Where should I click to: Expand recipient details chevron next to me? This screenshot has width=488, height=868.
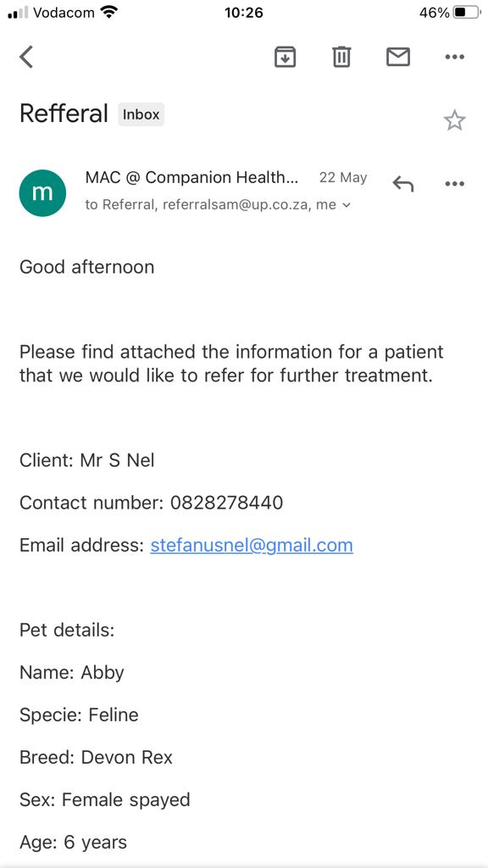[347, 205]
